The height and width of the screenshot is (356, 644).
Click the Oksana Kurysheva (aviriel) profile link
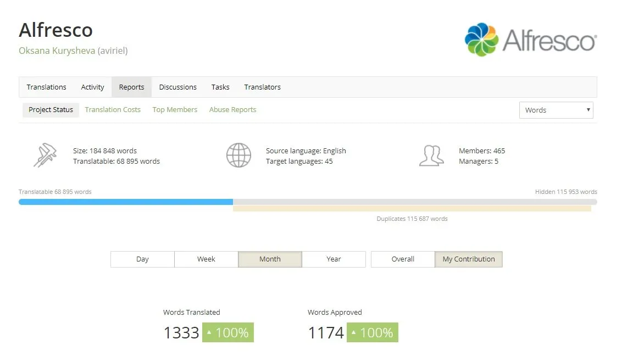click(x=73, y=51)
